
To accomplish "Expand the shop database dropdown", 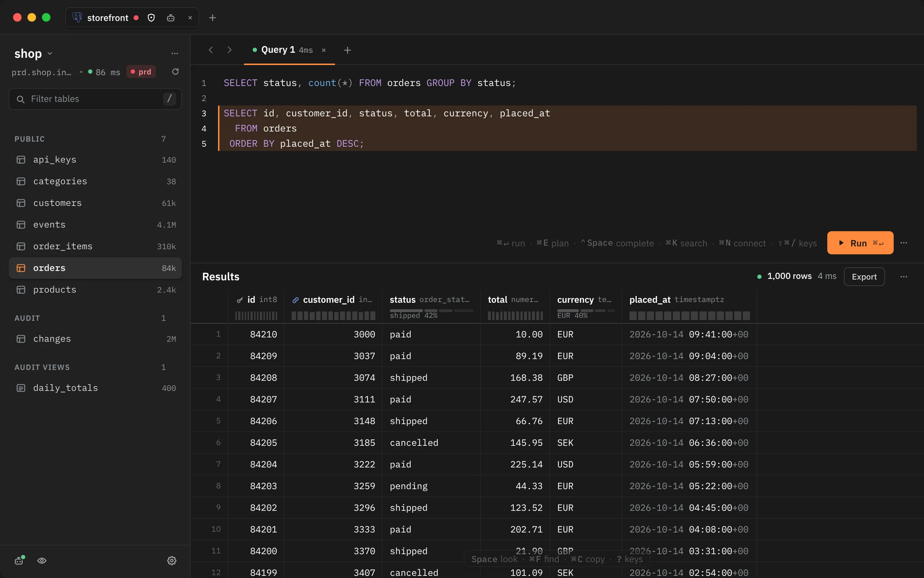I will [34, 53].
